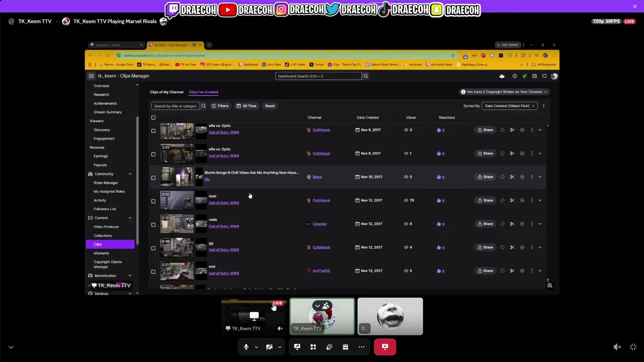Open Moments in sidebar

tap(101, 253)
